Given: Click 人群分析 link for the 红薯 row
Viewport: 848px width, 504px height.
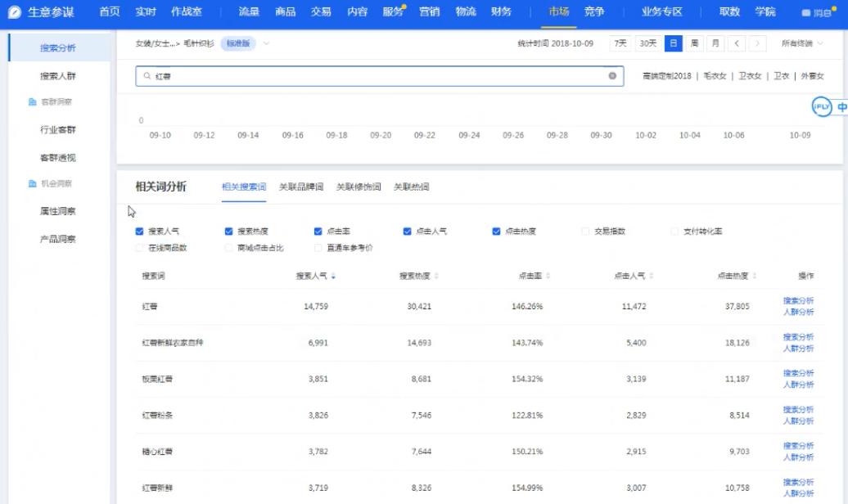Looking at the screenshot, I should pos(797,313).
